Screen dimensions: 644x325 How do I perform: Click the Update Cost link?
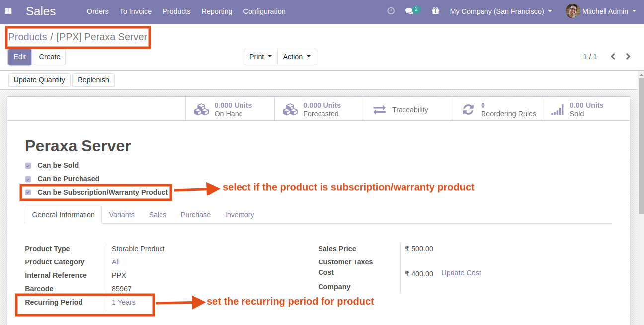(x=461, y=273)
